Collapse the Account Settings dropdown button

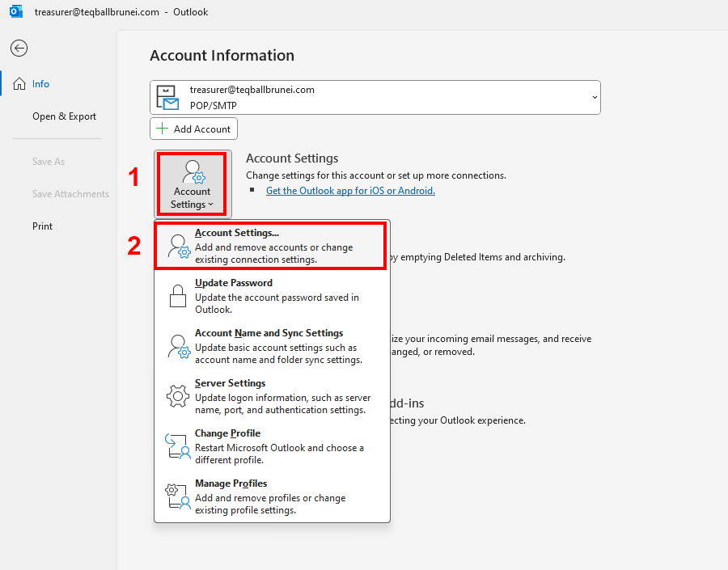point(192,184)
